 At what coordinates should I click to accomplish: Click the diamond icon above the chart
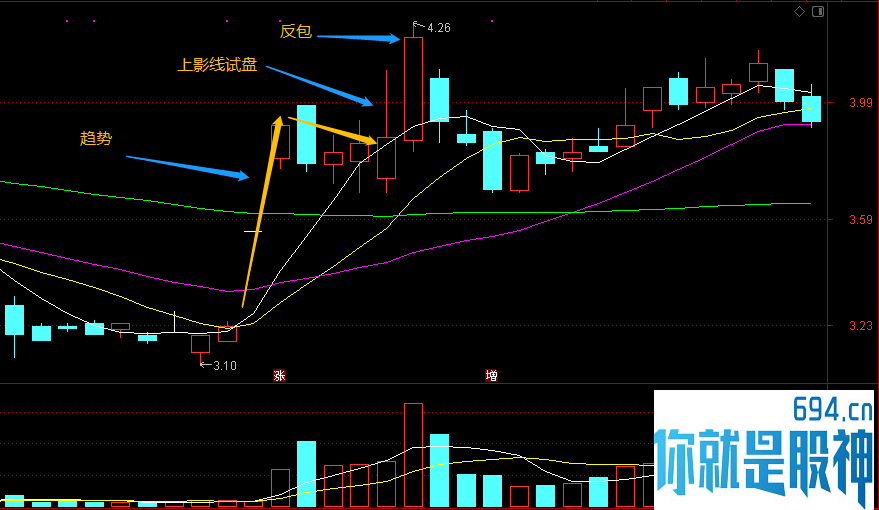799,12
